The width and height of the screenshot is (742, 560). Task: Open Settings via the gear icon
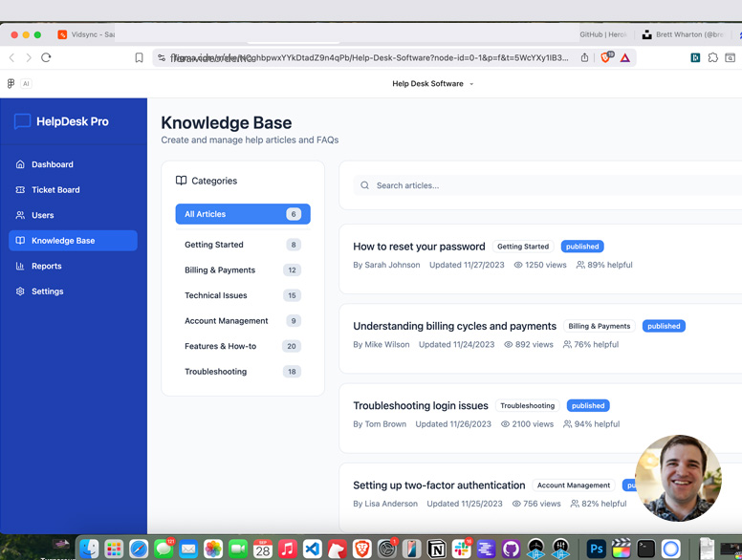tap(20, 291)
